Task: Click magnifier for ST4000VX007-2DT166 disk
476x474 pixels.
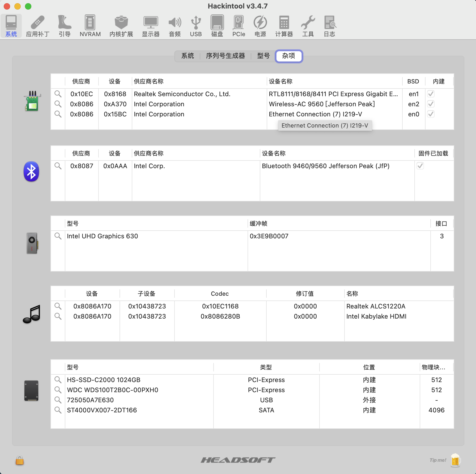Action: [58, 410]
